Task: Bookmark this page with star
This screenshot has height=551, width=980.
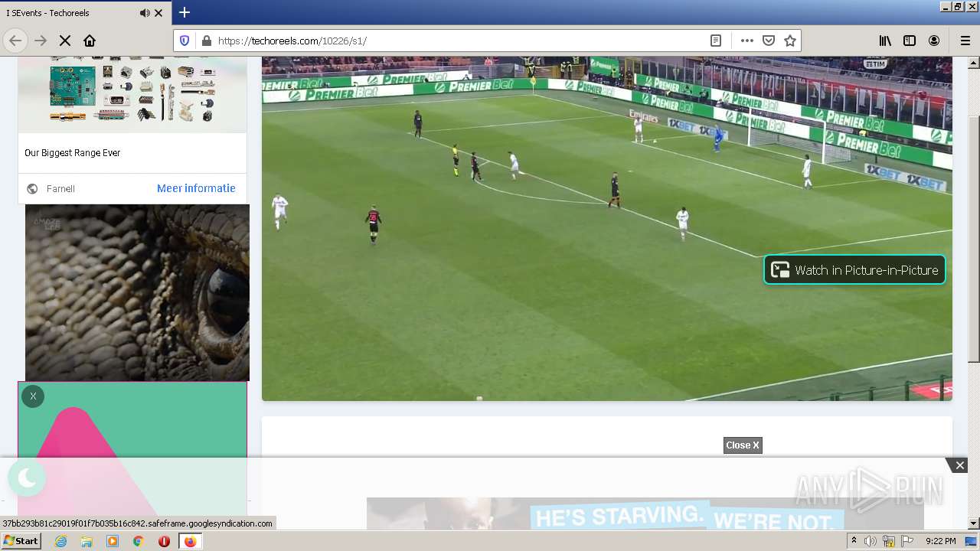Action: [790, 41]
